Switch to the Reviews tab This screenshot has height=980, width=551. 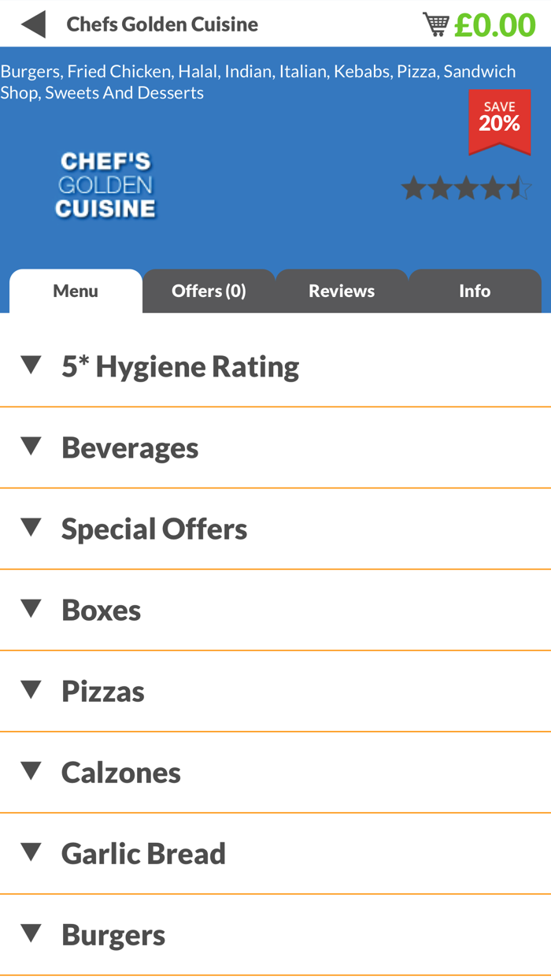click(x=342, y=291)
